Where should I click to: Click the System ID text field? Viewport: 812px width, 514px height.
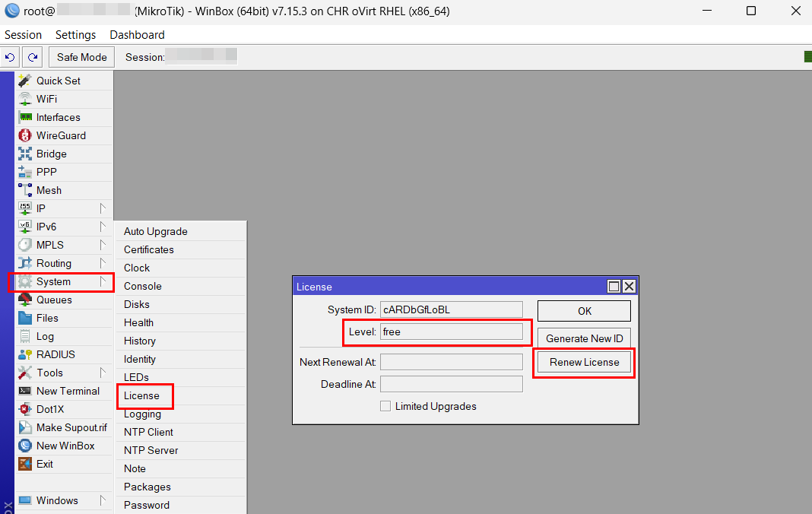point(451,309)
